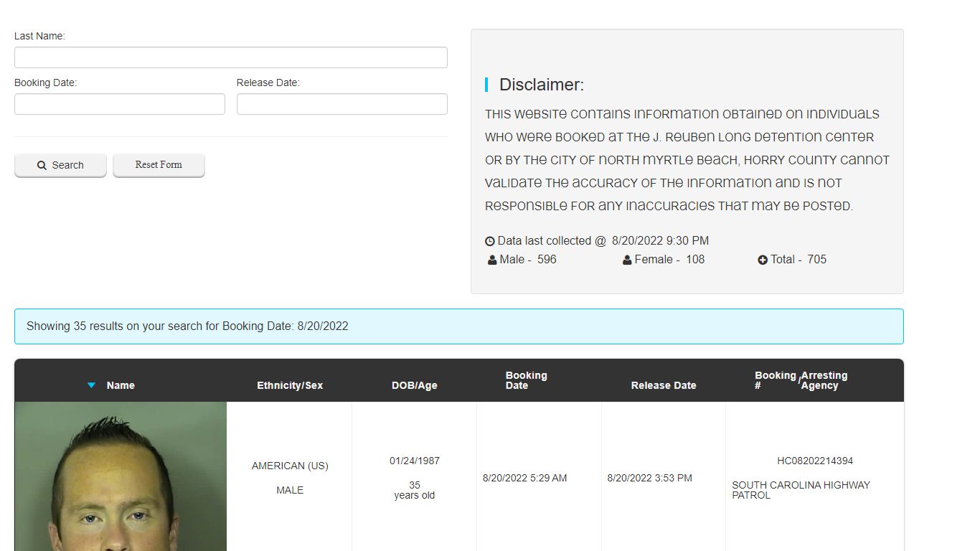Click the blue search results banner
980x551 pixels.
[458, 326]
